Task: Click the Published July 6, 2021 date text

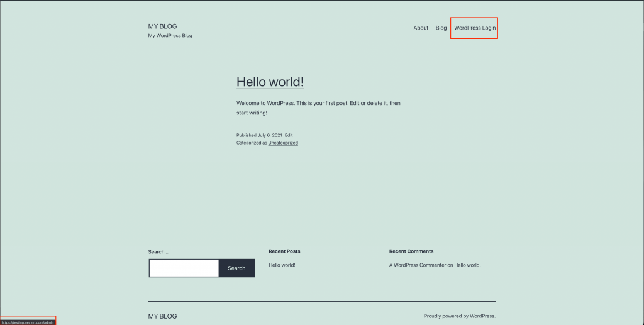Action: (x=259, y=135)
